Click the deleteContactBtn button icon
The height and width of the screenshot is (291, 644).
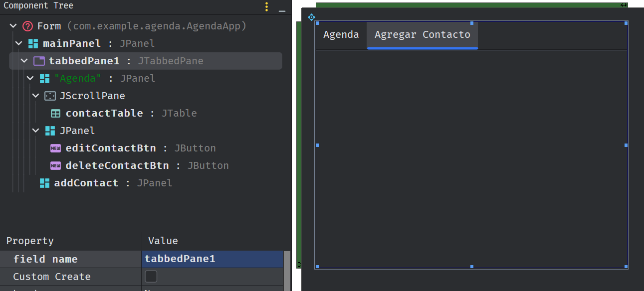click(x=56, y=166)
